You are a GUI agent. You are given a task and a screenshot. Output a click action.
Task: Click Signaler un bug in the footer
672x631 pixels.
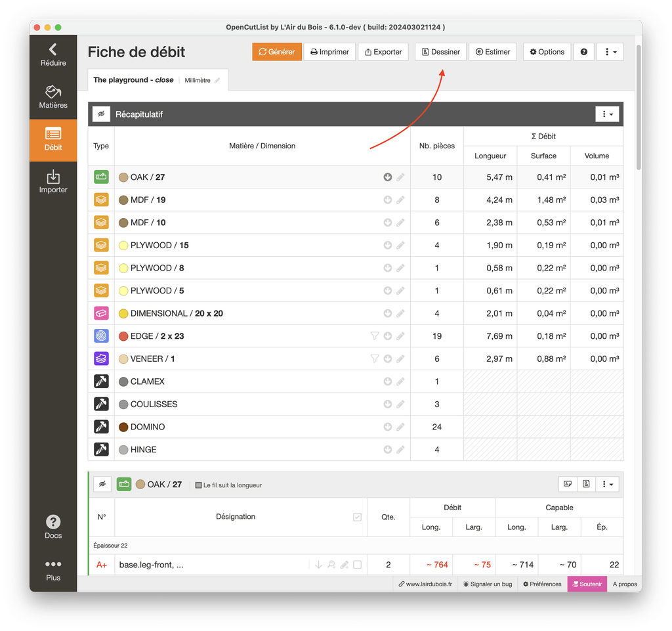pos(488,584)
